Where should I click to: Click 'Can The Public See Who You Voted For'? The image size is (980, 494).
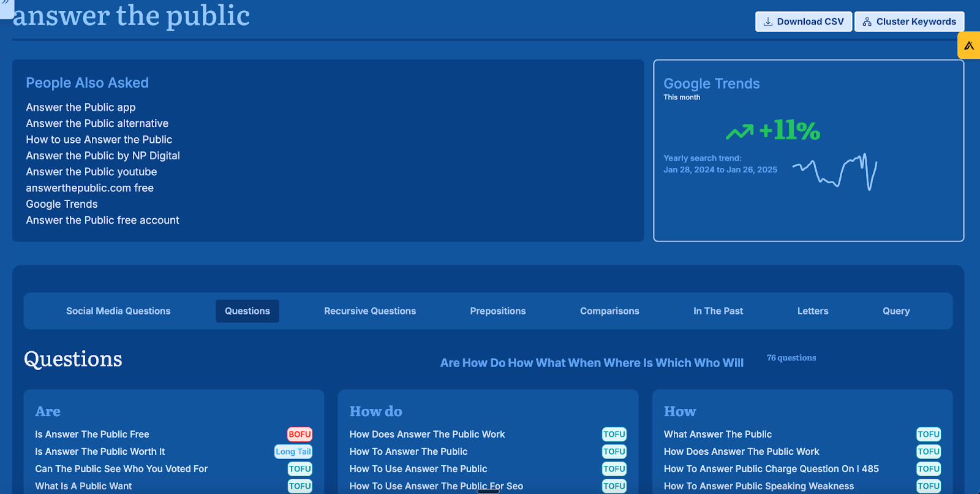121,469
